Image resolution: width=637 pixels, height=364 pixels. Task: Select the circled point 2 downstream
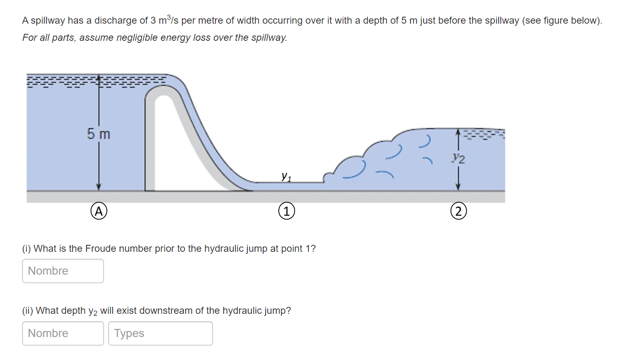pyautogui.click(x=458, y=211)
